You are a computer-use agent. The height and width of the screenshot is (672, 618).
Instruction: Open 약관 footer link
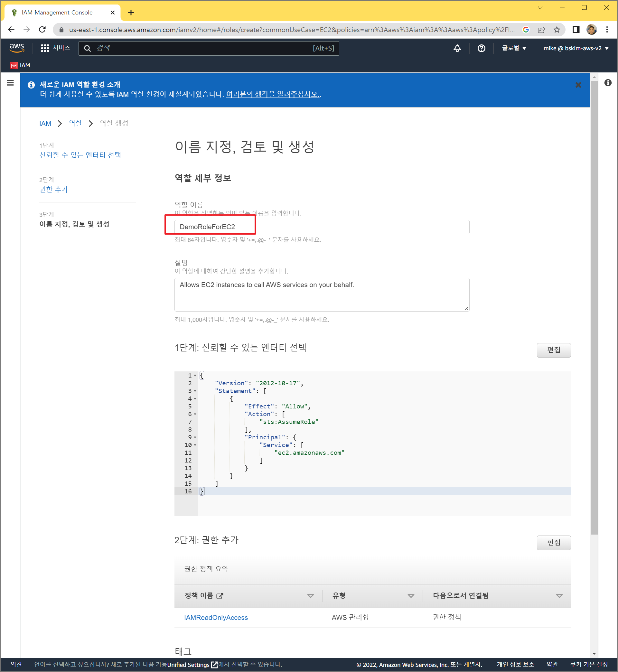[x=552, y=665]
